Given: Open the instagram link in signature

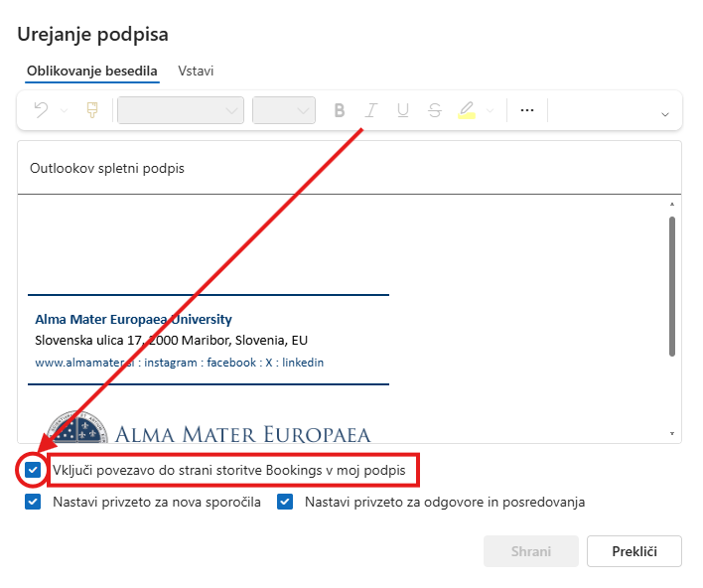Looking at the screenshot, I should click(171, 363).
